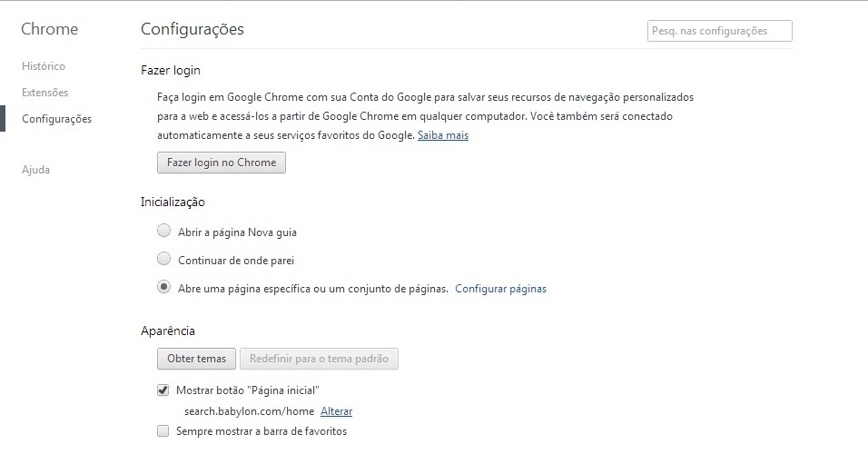Select the Abre uma página específica radio button

click(163, 287)
